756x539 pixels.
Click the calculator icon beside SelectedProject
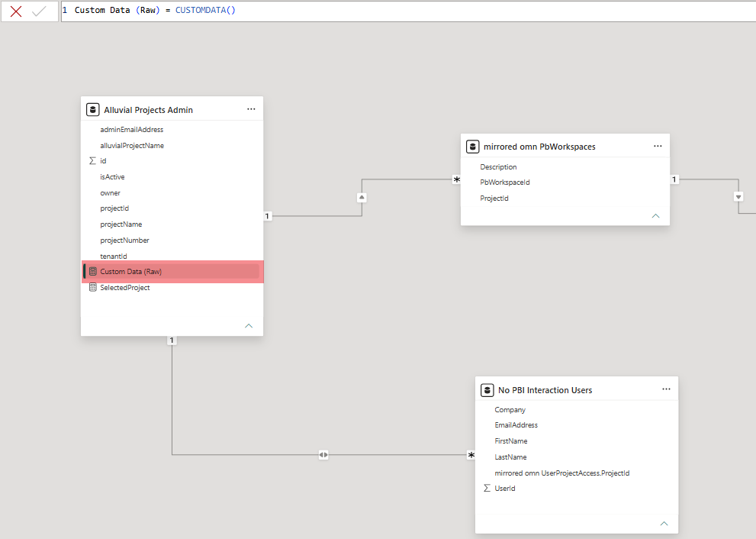coord(93,288)
